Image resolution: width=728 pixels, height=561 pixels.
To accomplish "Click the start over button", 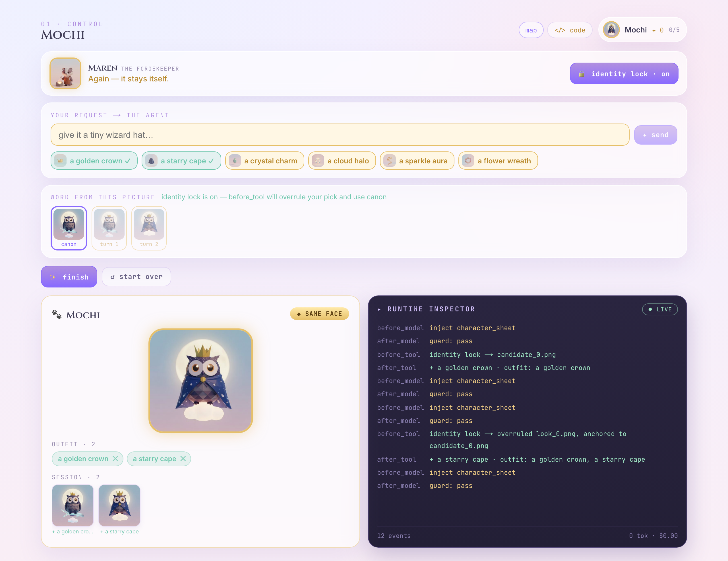I will tap(136, 277).
